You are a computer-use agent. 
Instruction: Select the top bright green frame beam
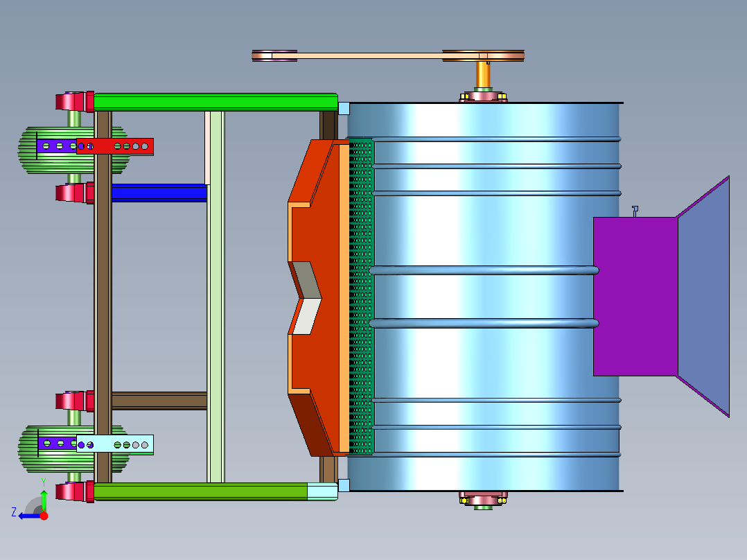(x=216, y=102)
